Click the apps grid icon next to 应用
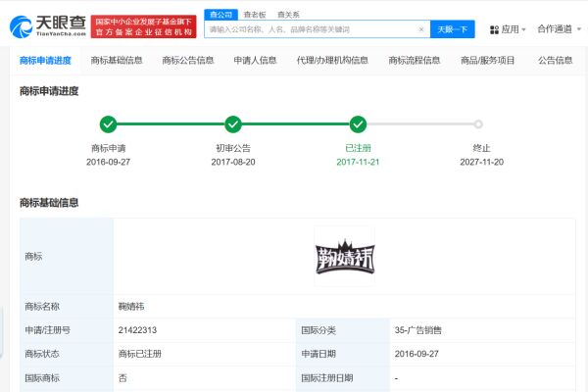Screen dimensions: 588x392 [493, 29]
